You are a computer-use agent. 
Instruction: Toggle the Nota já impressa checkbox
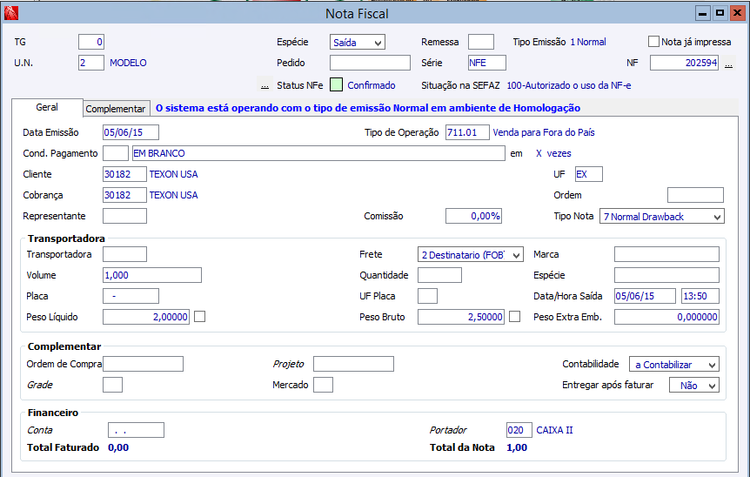654,42
